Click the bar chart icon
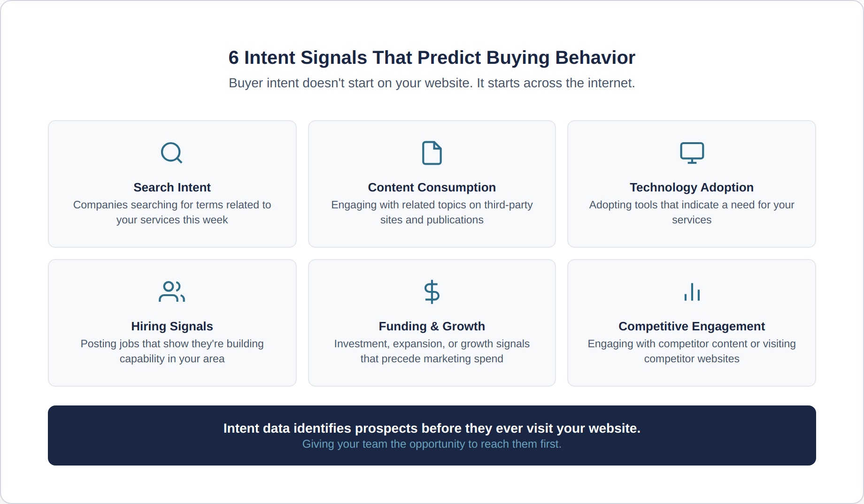 click(692, 292)
